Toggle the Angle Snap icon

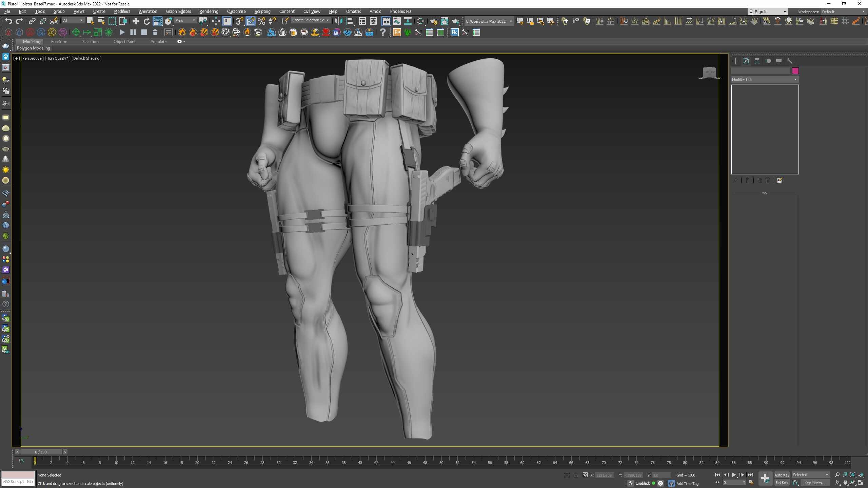tap(251, 21)
